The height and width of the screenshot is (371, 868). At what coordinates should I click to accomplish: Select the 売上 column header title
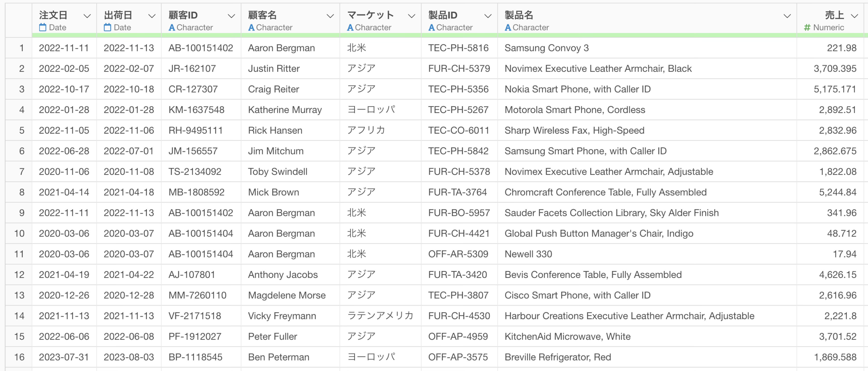click(x=834, y=15)
